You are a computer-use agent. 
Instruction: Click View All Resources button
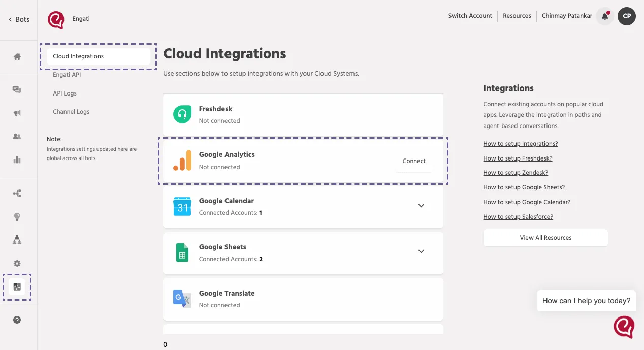(x=545, y=238)
